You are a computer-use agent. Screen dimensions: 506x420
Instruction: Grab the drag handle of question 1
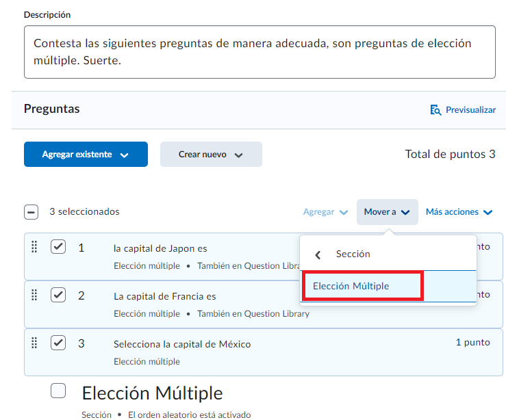[x=34, y=247]
